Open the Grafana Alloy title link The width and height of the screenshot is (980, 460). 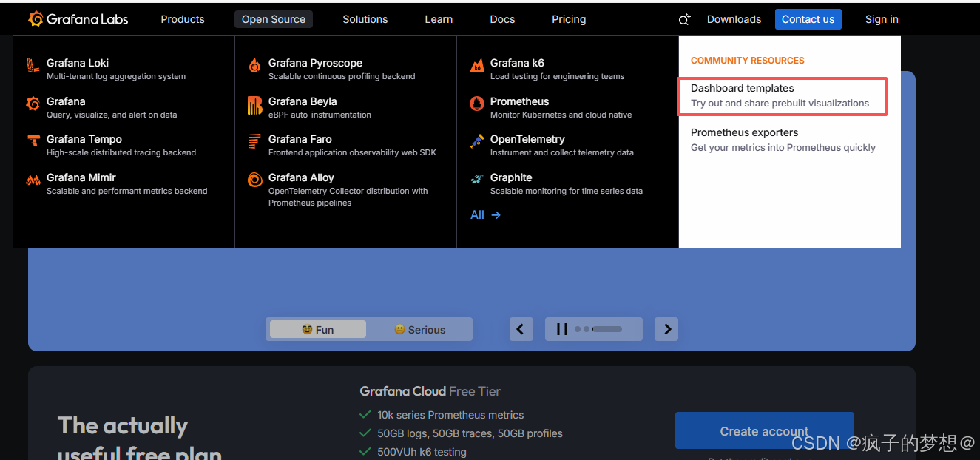click(x=302, y=177)
